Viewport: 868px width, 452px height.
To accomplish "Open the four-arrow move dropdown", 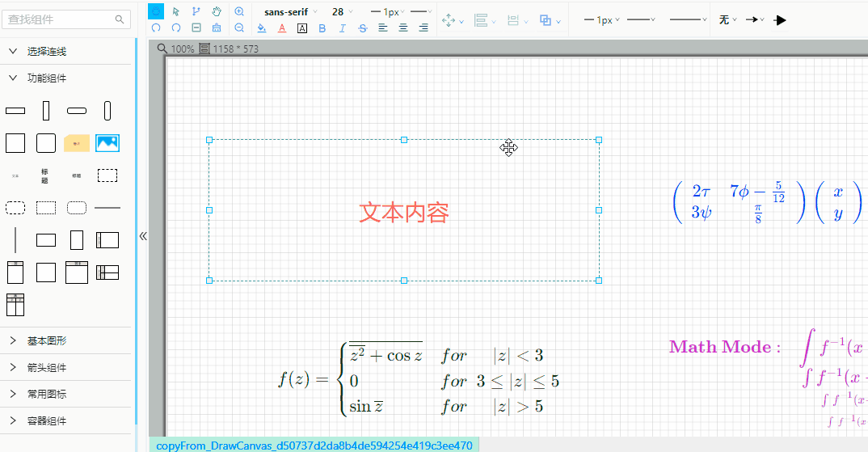I will click(453, 20).
